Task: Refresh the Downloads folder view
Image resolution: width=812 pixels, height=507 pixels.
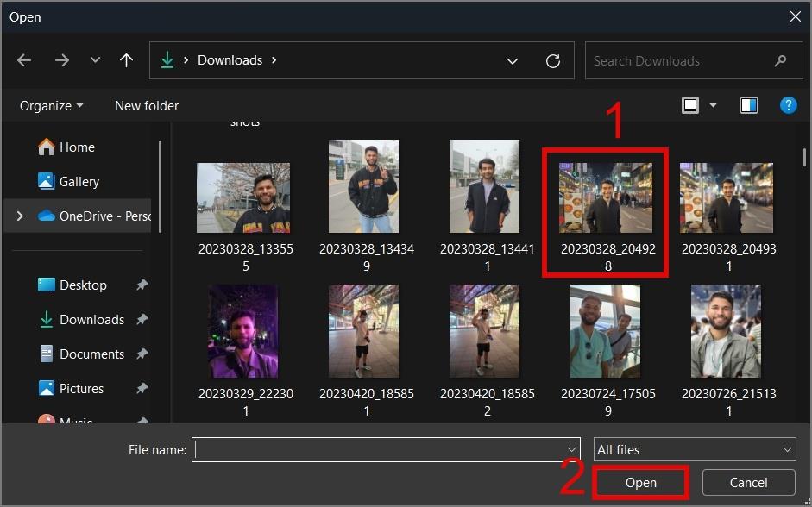Action: coord(553,61)
